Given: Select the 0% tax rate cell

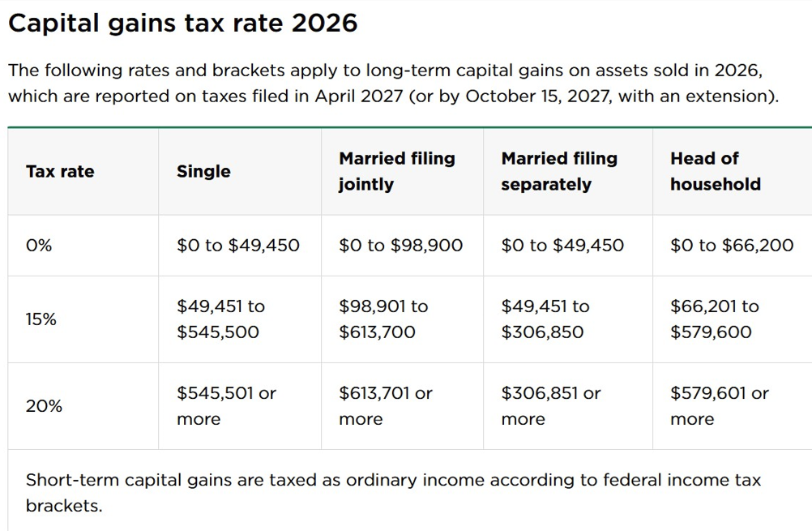Looking at the screenshot, I should point(39,245).
